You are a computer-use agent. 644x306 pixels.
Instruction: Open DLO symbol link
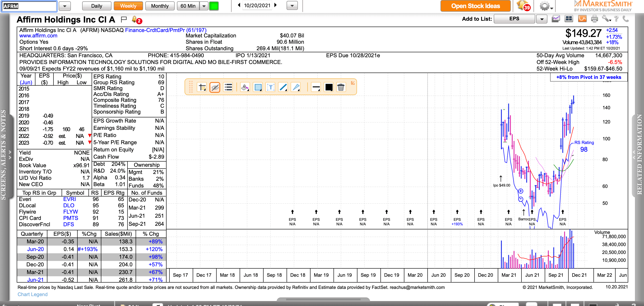[69, 206]
